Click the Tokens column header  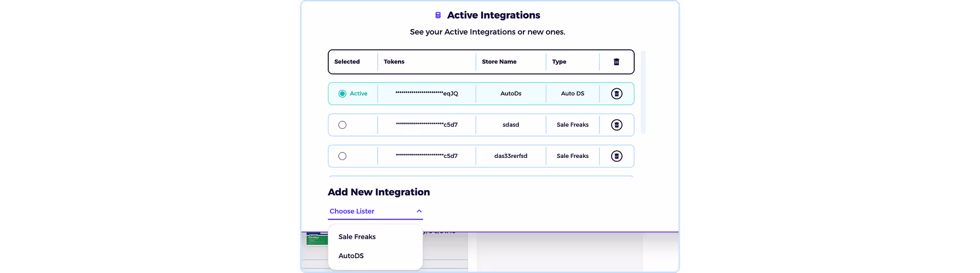click(394, 62)
